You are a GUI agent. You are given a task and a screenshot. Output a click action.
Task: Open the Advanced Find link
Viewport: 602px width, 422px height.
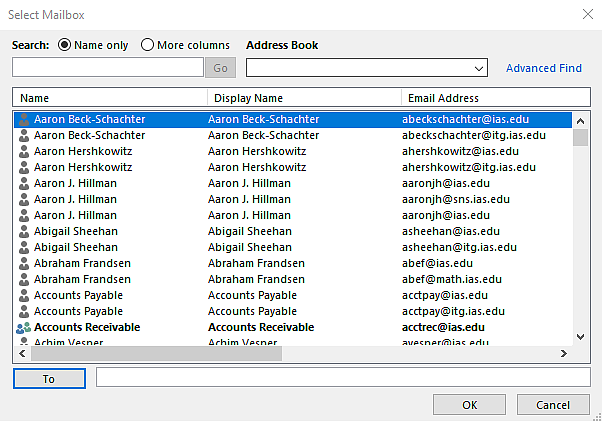tap(543, 68)
